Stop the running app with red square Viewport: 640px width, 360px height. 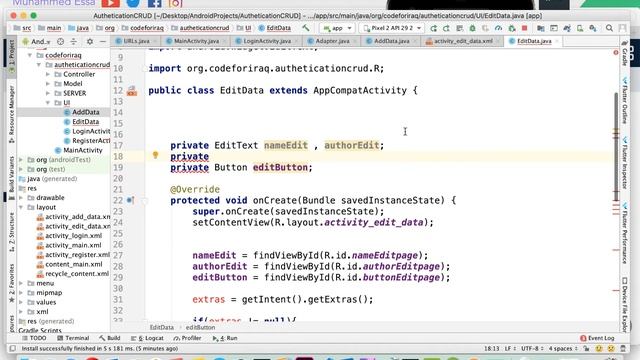tap(524, 28)
